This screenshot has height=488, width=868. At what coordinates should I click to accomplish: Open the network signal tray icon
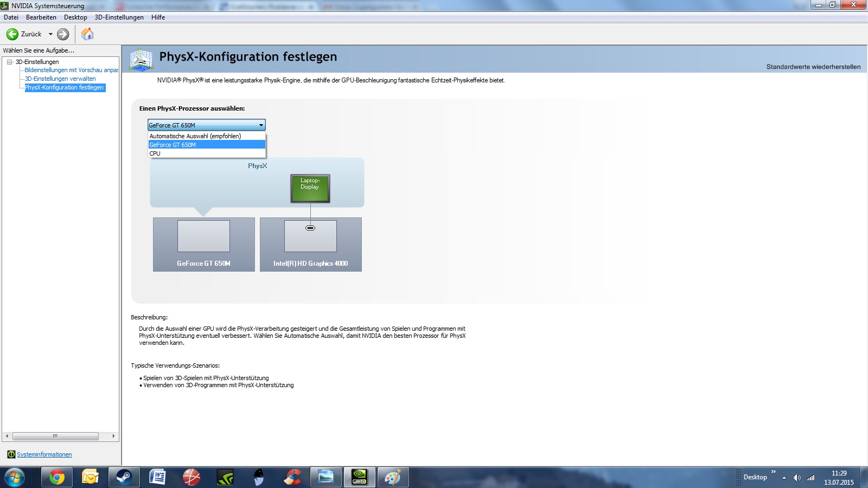[x=810, y=478]
